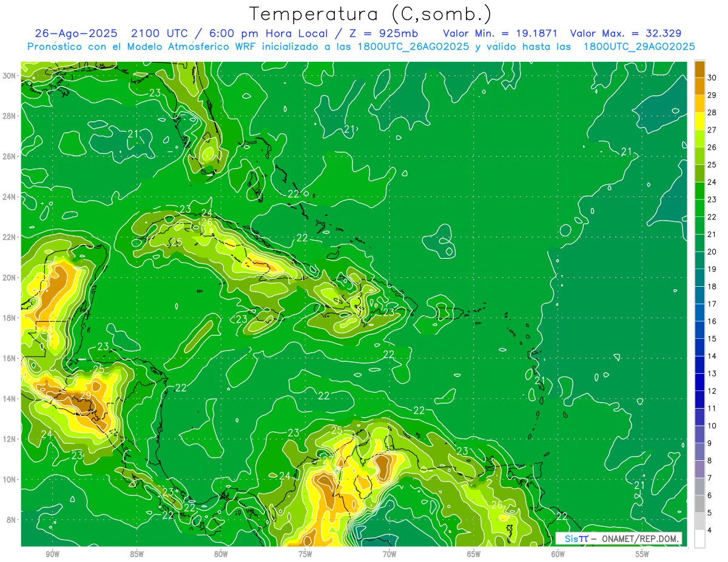Click the '90W' longitude label

click(x=53, y=554)
